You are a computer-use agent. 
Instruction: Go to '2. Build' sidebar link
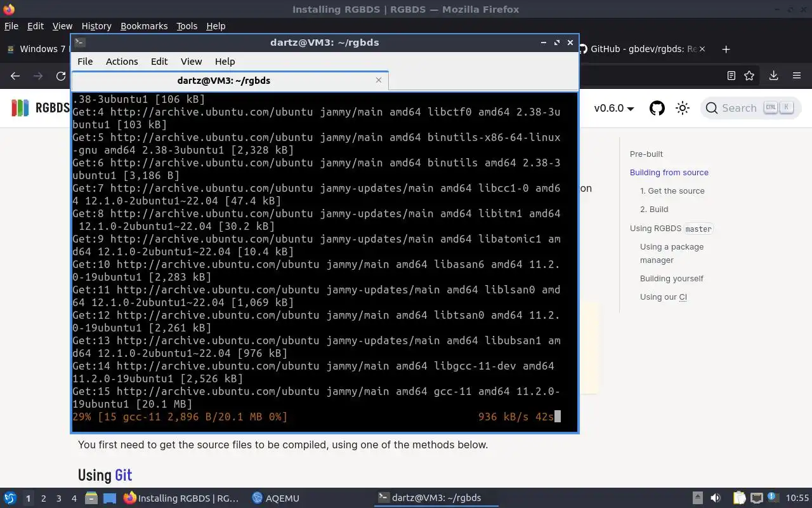coord(654,209)
